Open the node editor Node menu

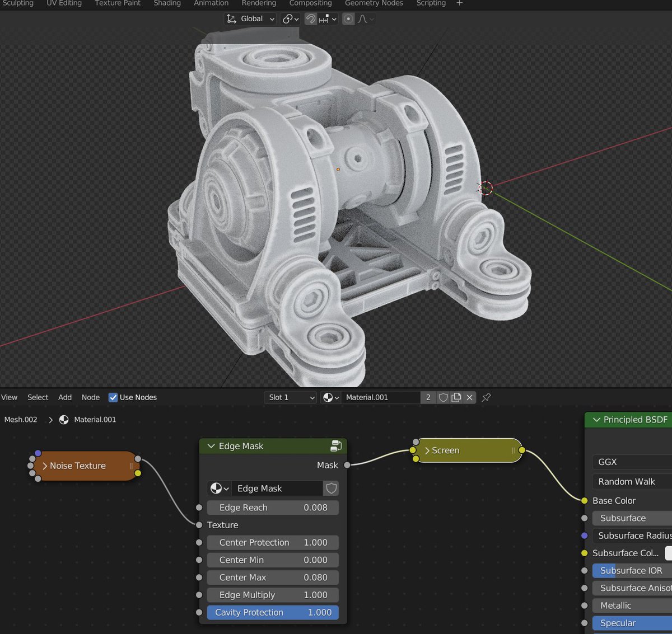point(91,397)
